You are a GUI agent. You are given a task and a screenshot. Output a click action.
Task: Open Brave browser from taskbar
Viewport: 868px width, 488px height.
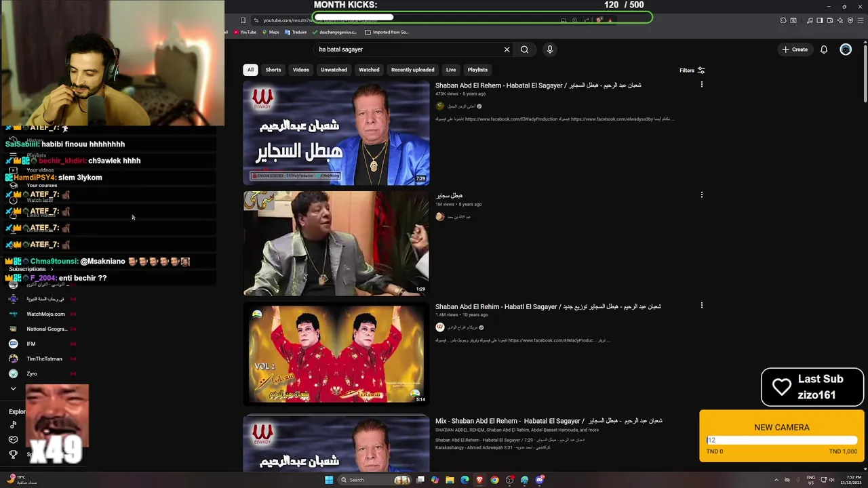479,480
